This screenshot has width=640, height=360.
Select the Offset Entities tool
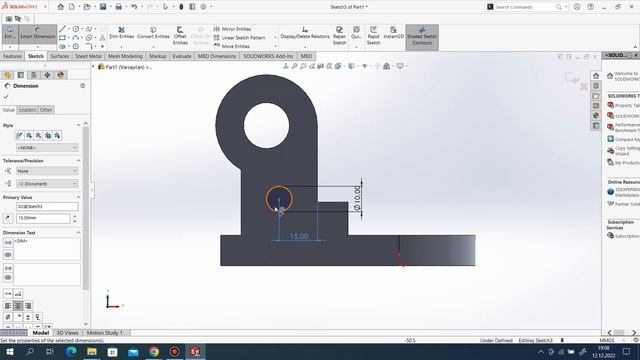[x=180, y=36]
